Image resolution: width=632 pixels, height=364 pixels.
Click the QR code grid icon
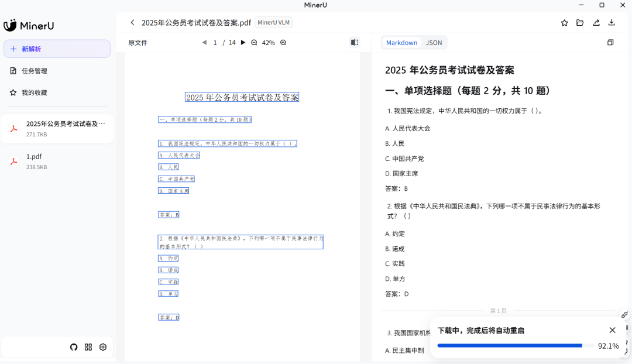click(x=88, y=347)
